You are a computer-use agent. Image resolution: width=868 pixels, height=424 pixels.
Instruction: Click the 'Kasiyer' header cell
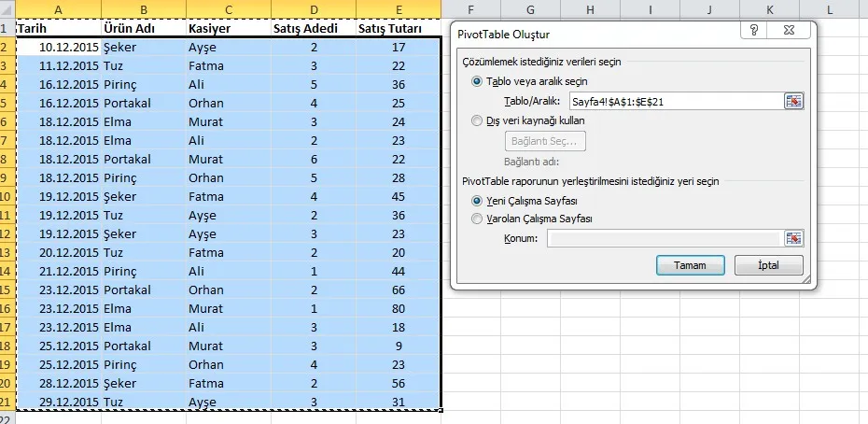coord(227,28)
